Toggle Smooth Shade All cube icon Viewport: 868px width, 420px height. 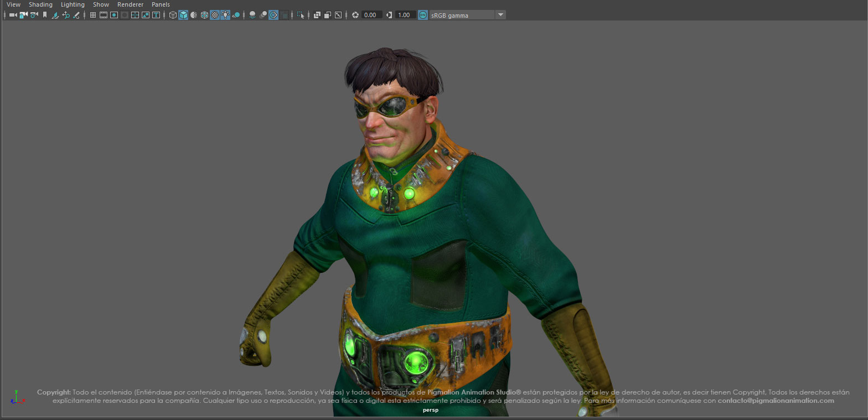pyautogui.click(x=183, y=15)
